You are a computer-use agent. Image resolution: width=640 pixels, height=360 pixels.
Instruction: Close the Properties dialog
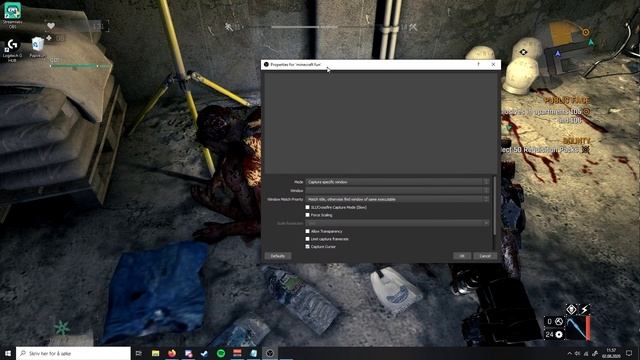tap(493, 64)
